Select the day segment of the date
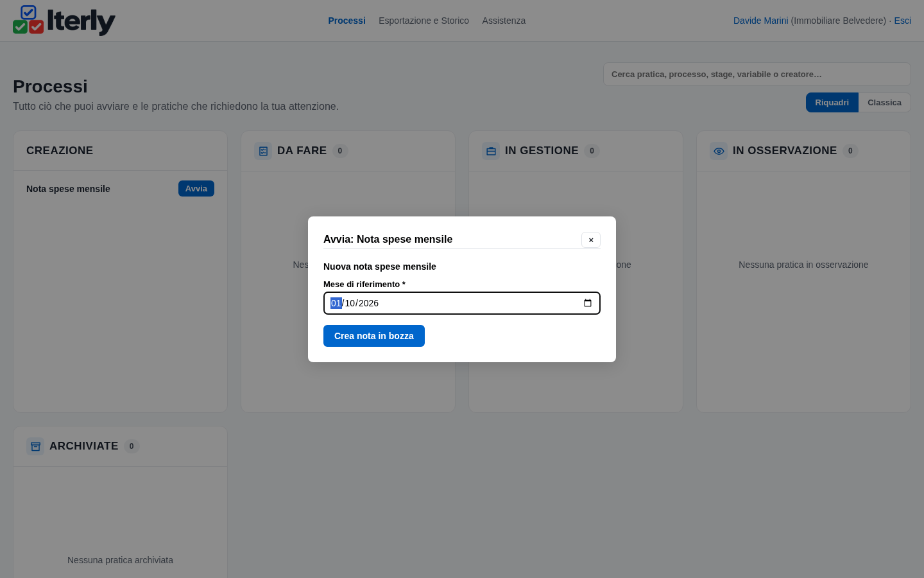Screen dimensions: 924x578 coord(336,303)
